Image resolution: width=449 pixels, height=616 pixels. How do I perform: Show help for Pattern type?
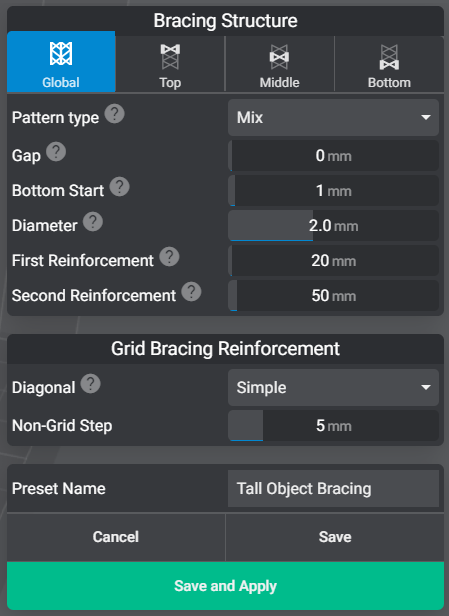tap(114, 114)
